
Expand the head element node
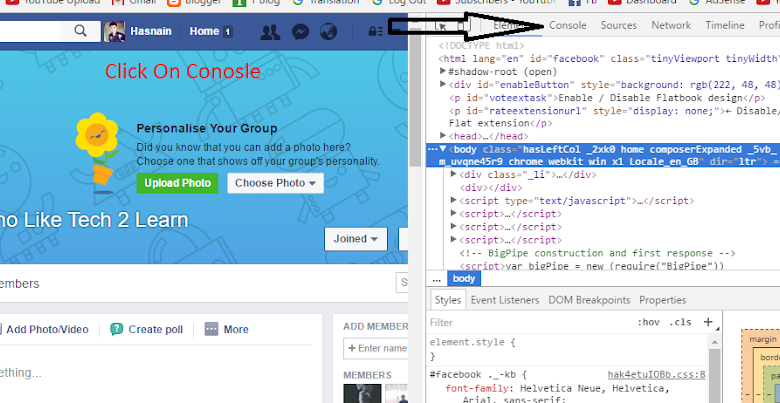click(443, 135)
